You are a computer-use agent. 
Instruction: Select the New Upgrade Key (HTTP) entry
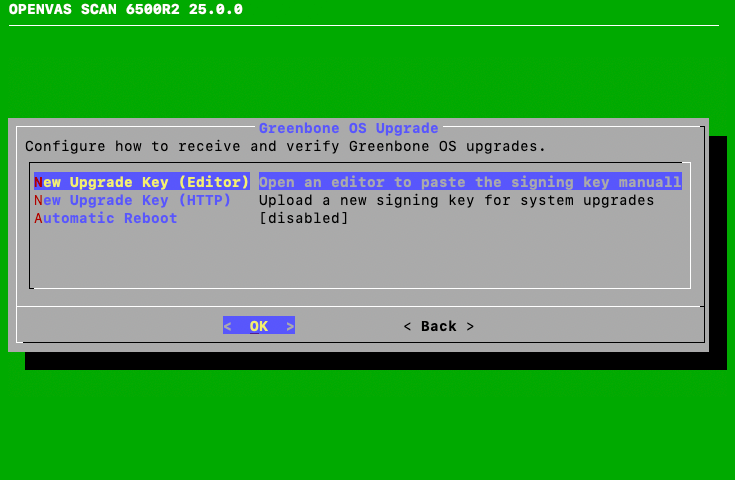133,200
